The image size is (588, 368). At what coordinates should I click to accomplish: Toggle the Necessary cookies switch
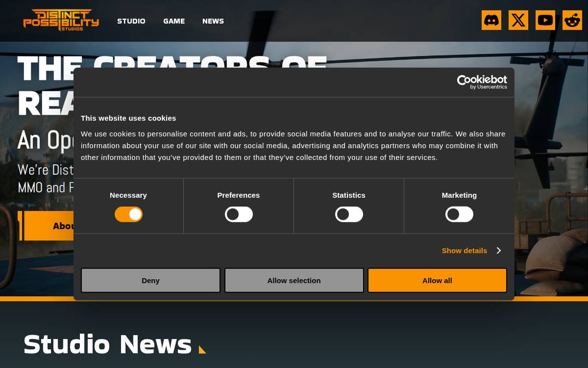128,214
